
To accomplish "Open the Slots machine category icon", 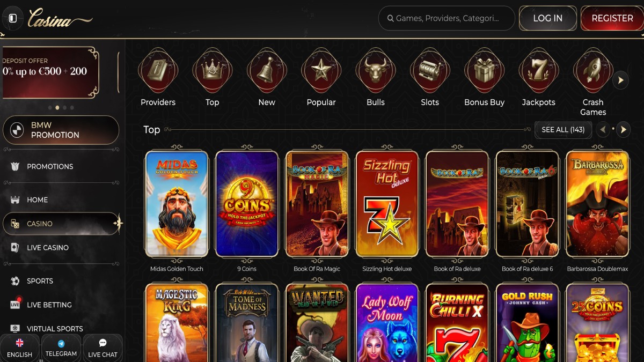I will [x=430, y=71].
